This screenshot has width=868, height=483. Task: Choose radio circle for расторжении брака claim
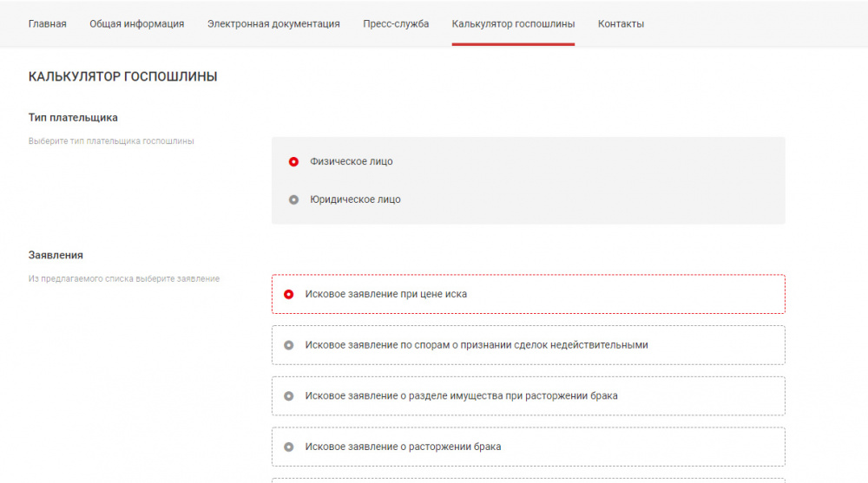click(289, 447)
